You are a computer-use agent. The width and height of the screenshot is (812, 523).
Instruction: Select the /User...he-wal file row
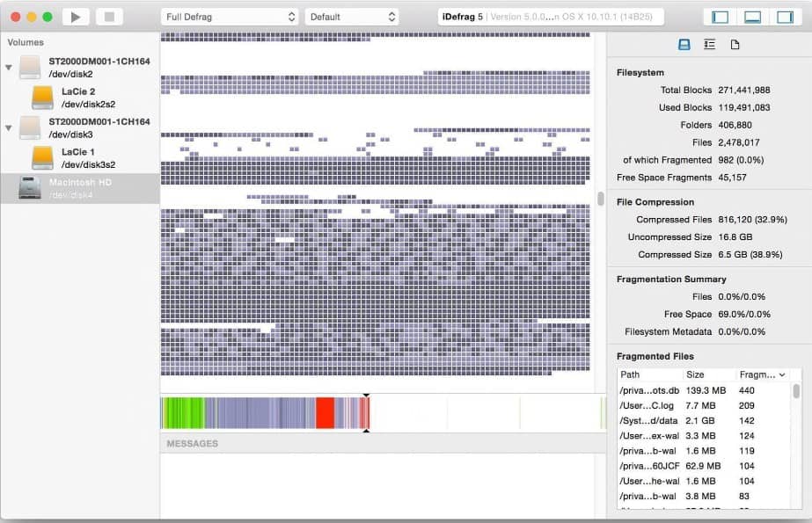tap(704, 481)
